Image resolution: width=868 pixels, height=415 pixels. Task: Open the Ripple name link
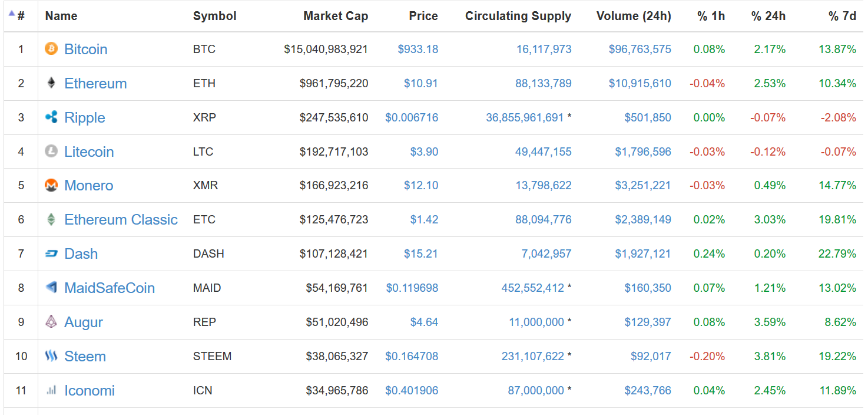85,117
